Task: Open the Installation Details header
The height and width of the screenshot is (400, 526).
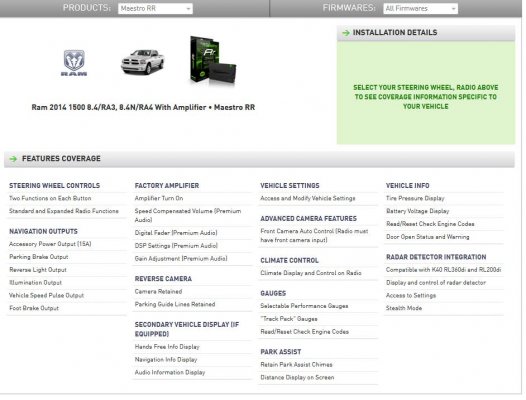Action: (x=426, y=33)
